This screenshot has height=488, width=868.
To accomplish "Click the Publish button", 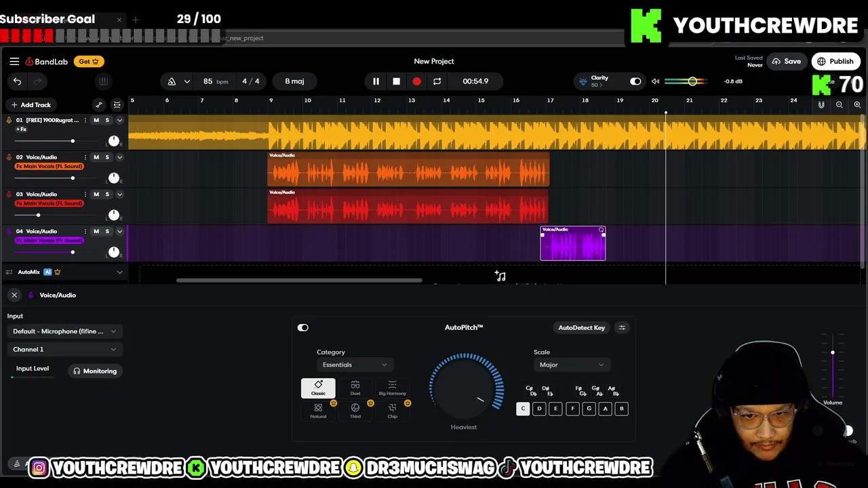I will pyautogui.click(x=835, y=61).
